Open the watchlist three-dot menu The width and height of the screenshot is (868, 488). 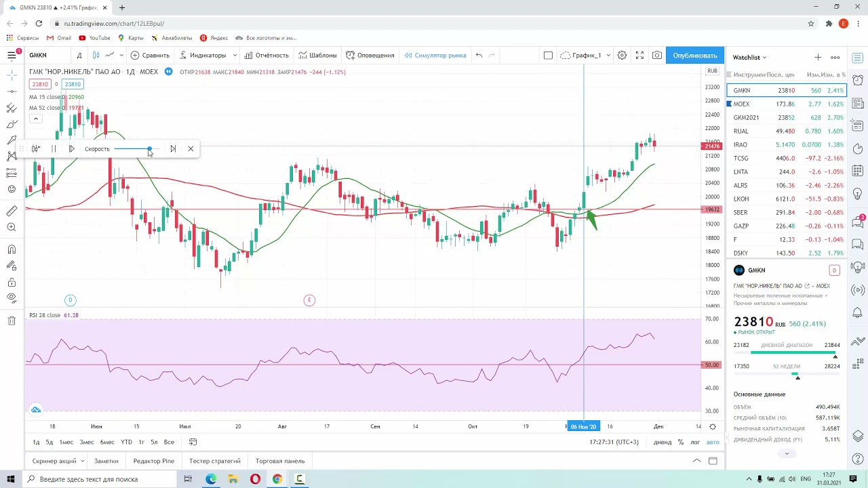coord(835,58)
